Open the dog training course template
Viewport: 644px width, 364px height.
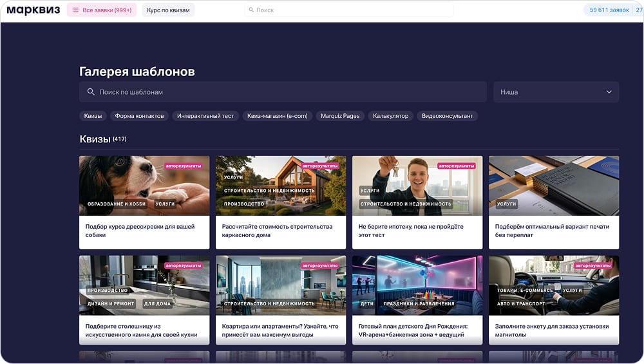coord(144,202)
